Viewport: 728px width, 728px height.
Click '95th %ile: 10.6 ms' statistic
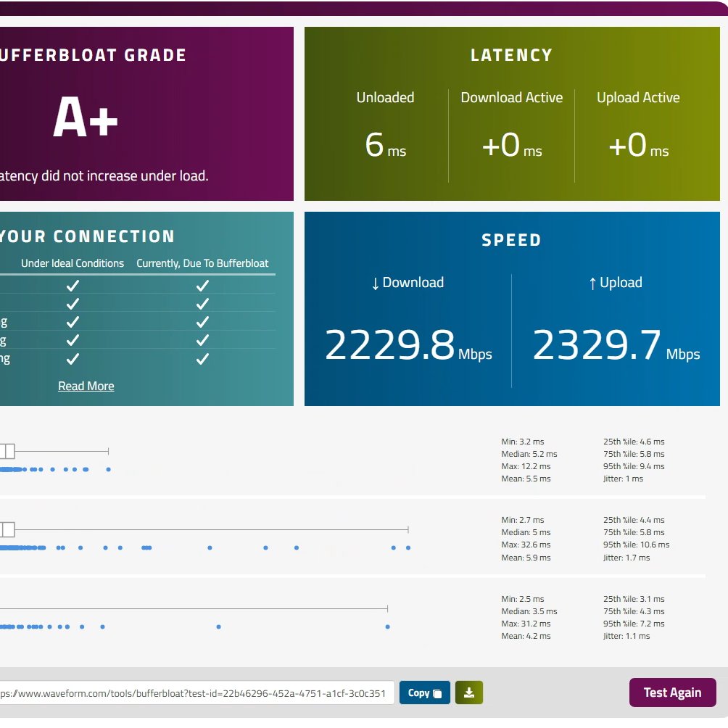tap(636, 545)
